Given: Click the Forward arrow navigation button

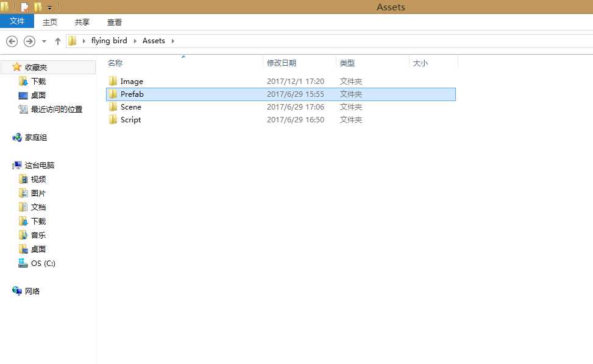Looking at the screenshot, I should point(29,41).
